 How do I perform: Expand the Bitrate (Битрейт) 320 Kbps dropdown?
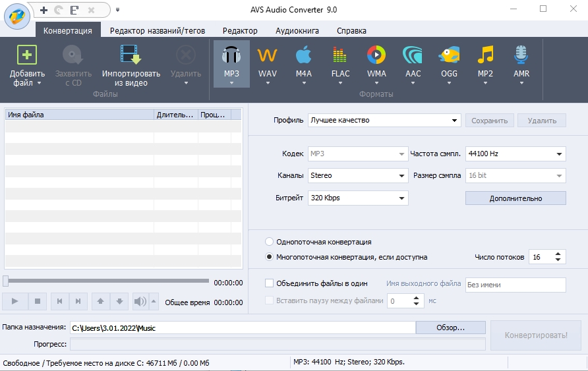point(358,198)
